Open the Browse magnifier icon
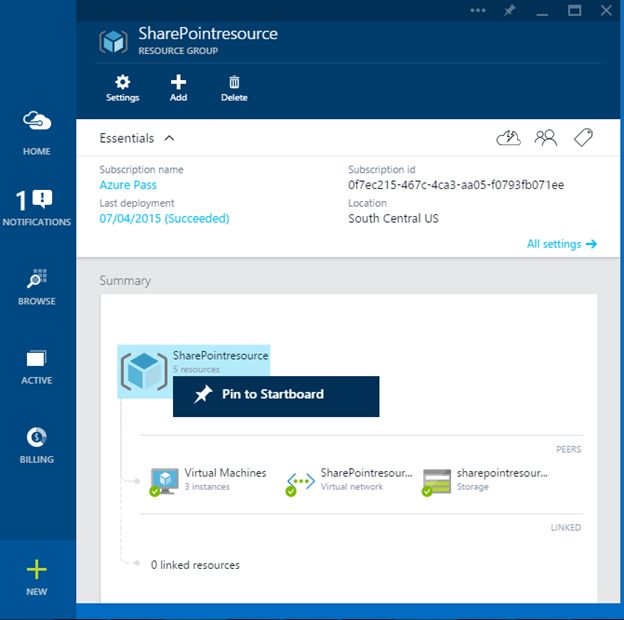Screen dimensions: 624x620 37,278
